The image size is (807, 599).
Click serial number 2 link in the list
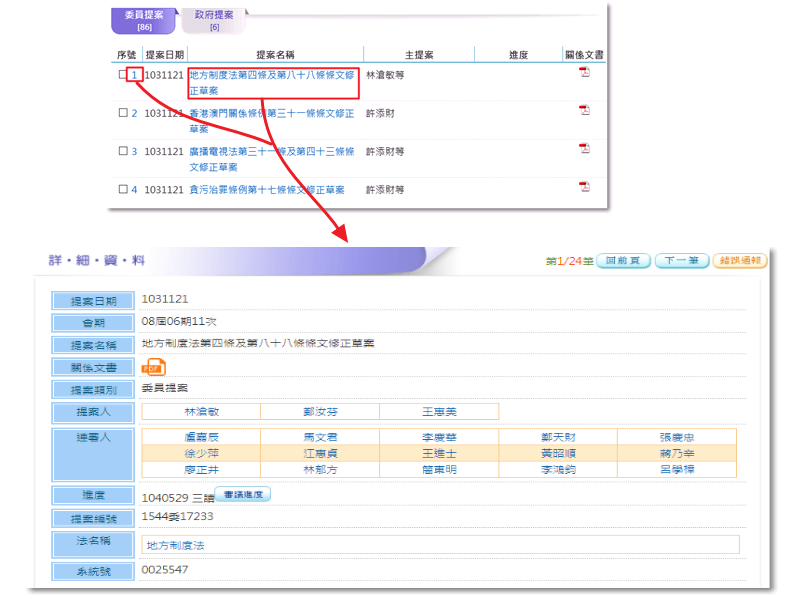(134, 113)
